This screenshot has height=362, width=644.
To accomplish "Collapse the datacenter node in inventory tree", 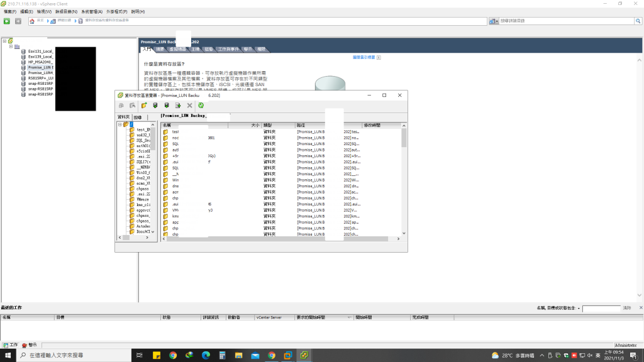I will point(11,47).
